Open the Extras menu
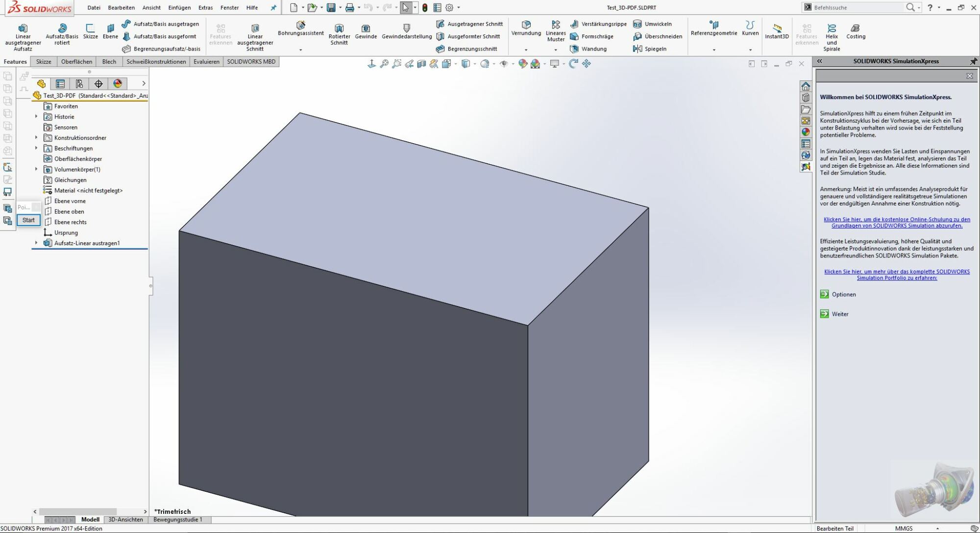Screen dimensions: 980x533 click(x=206, y=7)
